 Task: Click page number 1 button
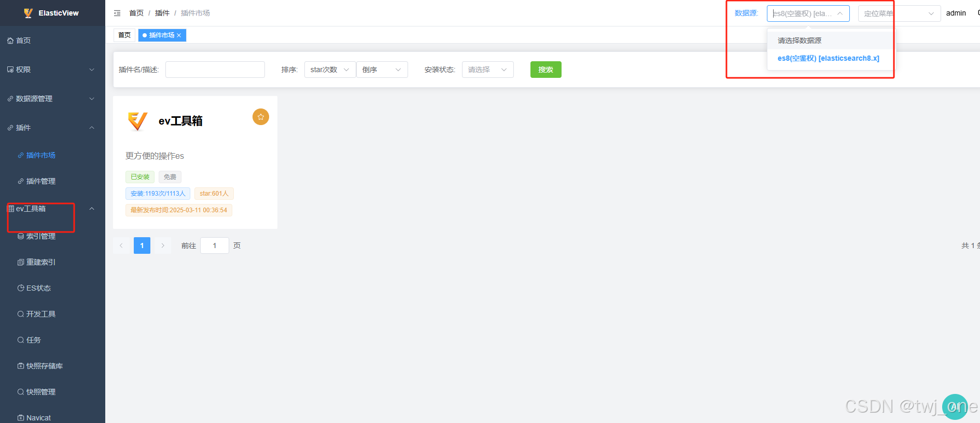(x=142, y=245)
